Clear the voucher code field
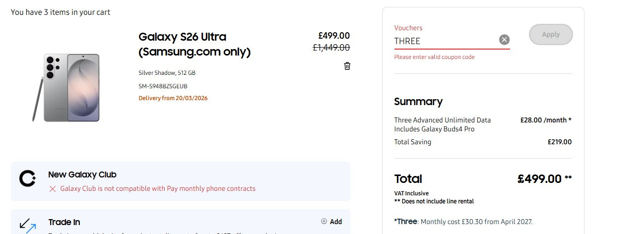 (x=504, y=40)
